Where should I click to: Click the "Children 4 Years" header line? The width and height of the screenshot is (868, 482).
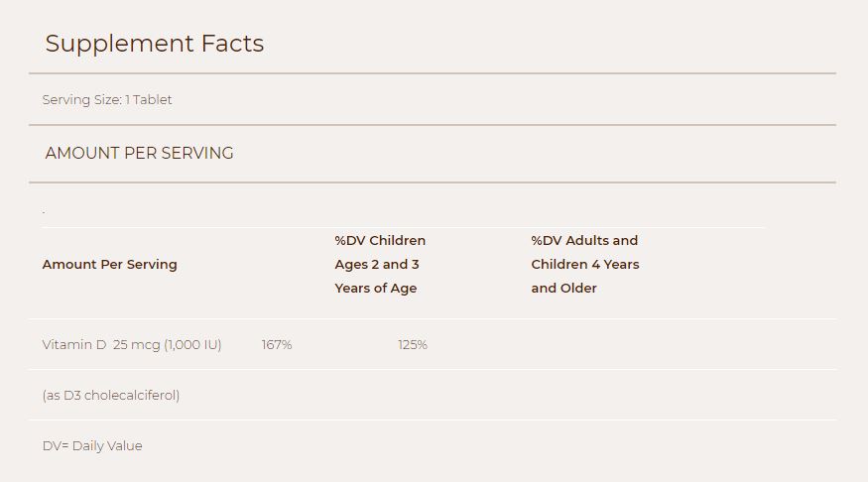(584, 265)
